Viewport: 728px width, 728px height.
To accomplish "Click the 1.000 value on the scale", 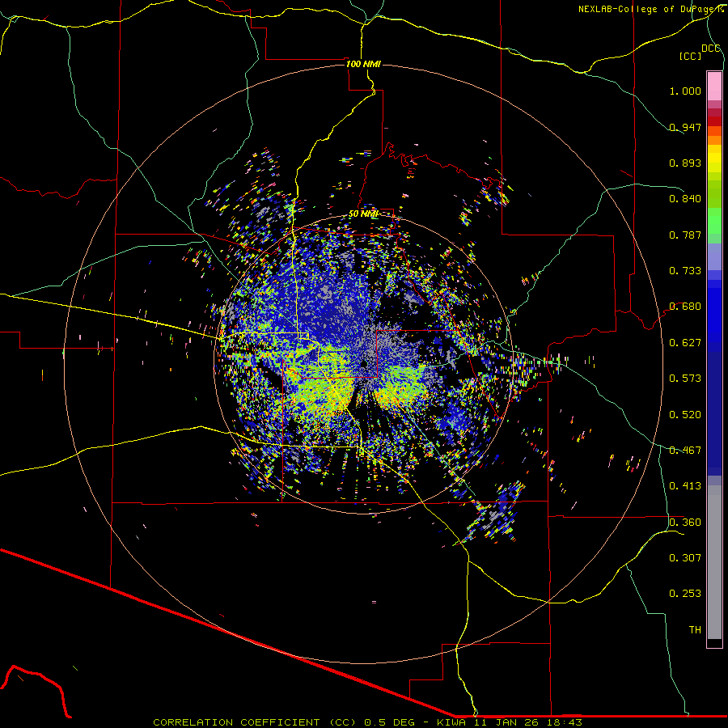I will tap(685, 91).
